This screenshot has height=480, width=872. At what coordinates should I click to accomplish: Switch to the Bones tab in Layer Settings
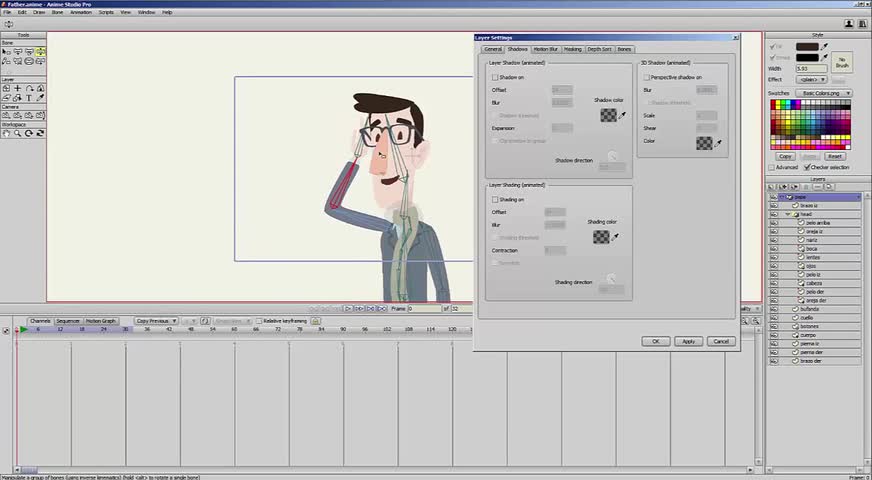(624, 49)
